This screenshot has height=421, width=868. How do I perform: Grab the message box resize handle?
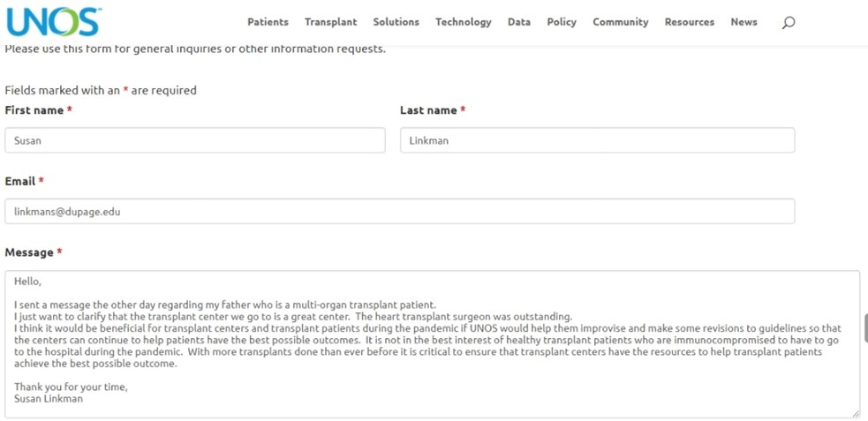tap(857, 414)
